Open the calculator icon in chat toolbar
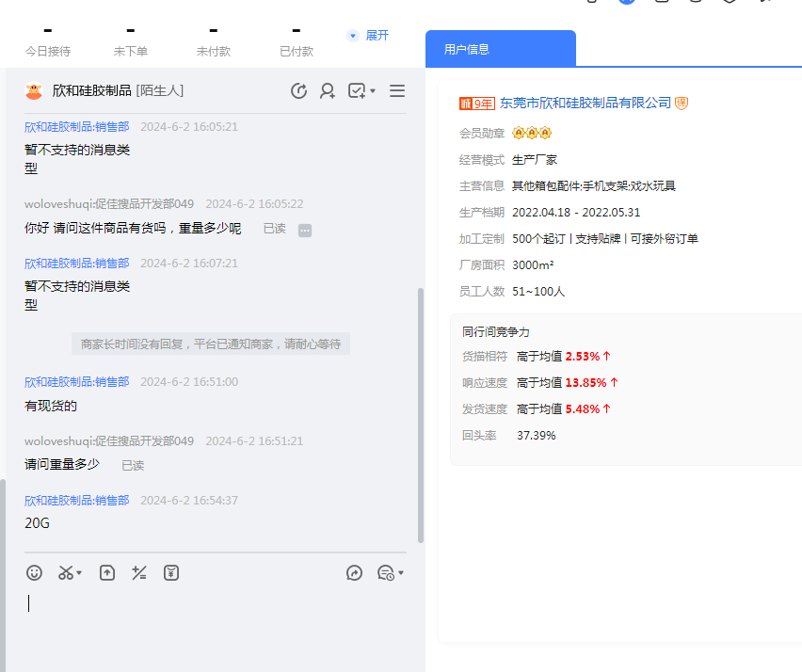 [138, 572]
